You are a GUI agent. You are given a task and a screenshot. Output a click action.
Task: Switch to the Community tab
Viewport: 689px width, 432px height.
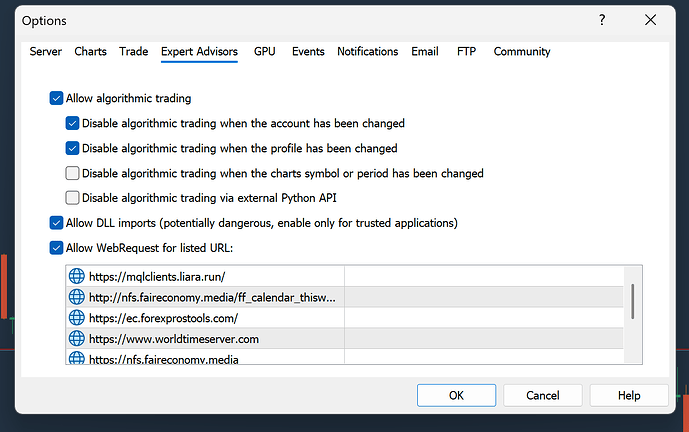(x=522, y=51)
